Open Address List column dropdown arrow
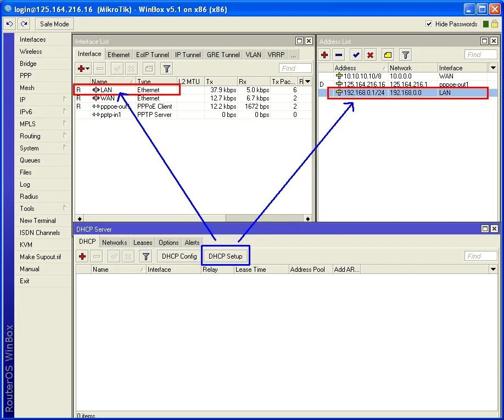 click(x=493, y=68)
